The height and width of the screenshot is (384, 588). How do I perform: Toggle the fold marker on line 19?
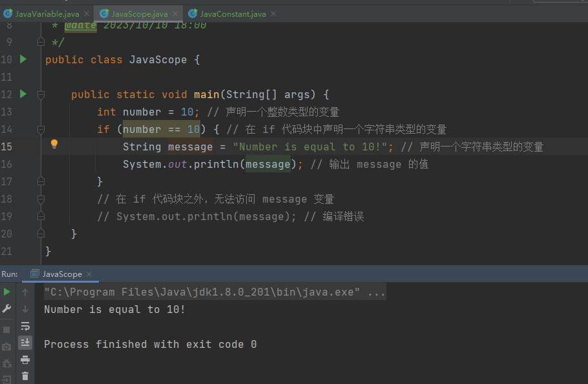tap(41, 216)
